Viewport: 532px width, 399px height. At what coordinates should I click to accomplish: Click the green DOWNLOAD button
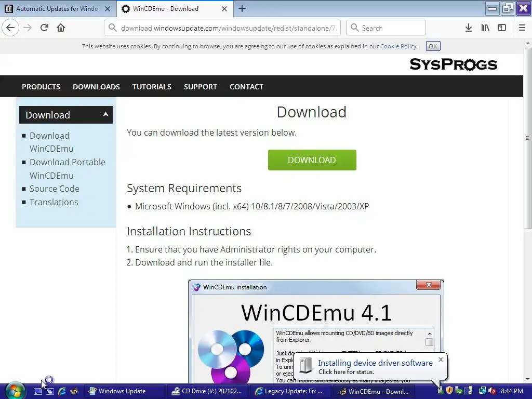pos(312,160)
